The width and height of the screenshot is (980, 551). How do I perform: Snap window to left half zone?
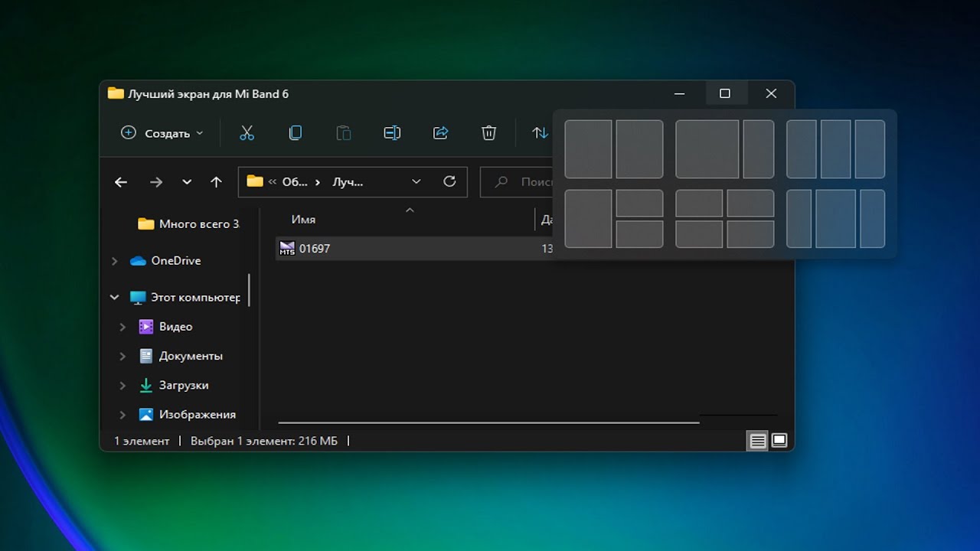[x=588, y=149]
